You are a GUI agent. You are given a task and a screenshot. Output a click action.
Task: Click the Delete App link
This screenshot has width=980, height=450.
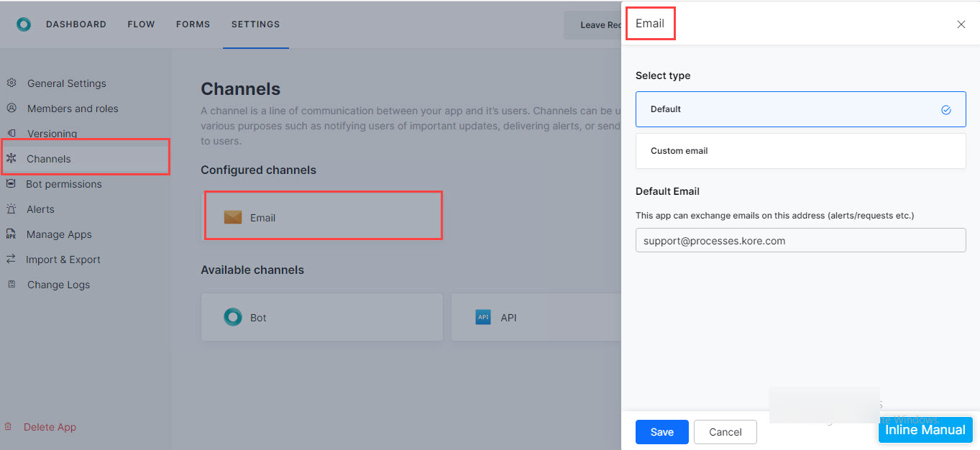pos(50,426)
